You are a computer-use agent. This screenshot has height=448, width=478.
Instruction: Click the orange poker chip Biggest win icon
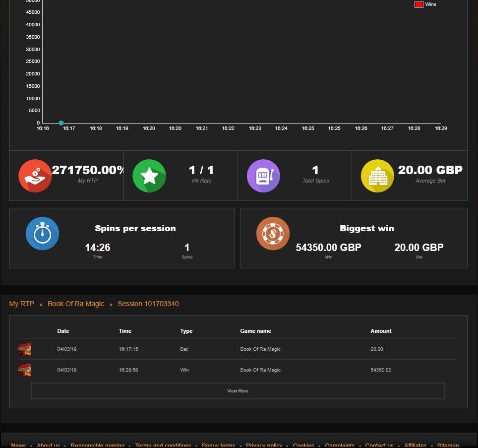coord(273,233)
